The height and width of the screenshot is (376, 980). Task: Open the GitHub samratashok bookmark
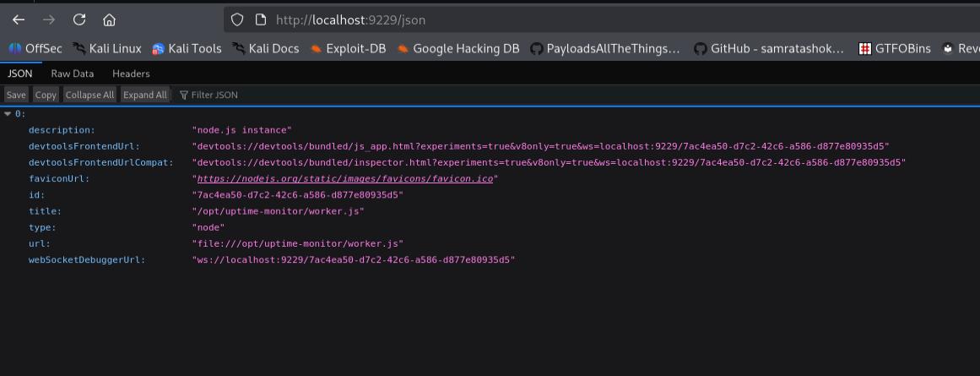[x=769, y=48]
